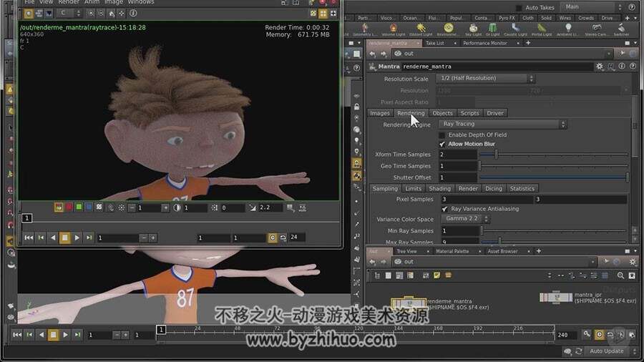
Task: Enable the Auto Takes checkbox
Action: point(519,8)
